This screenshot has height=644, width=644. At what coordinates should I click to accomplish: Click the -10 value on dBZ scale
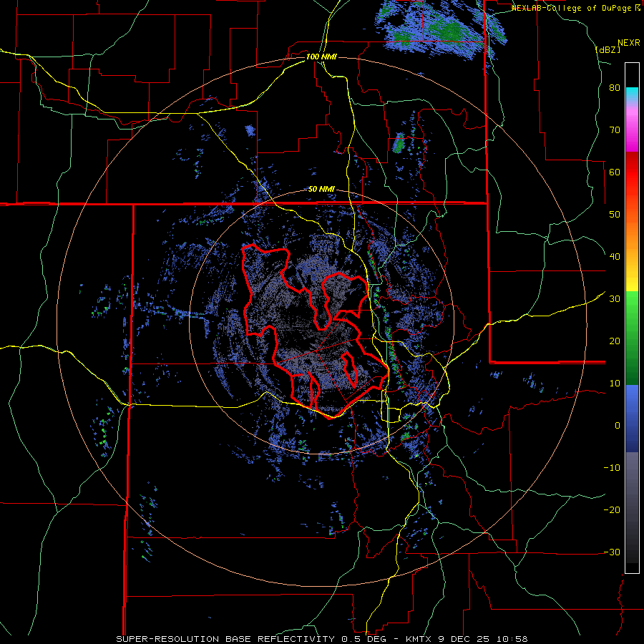tap(612, 468)
